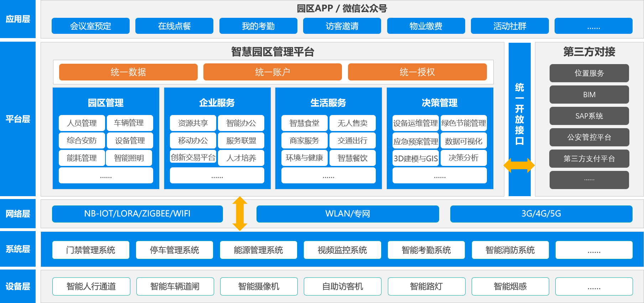
Task: Select the 平台层 layer label
Action: (18, 119)
